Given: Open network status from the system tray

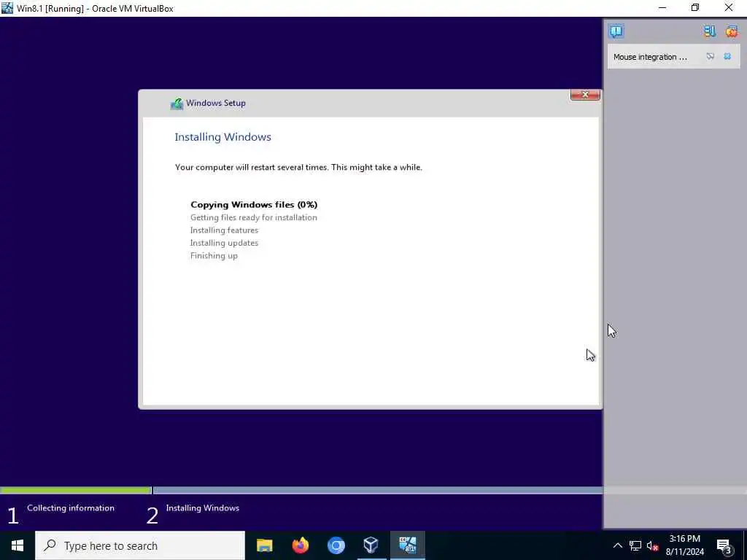Looking at the screenshot, I should pyautogui.click(x=635, y=545).
